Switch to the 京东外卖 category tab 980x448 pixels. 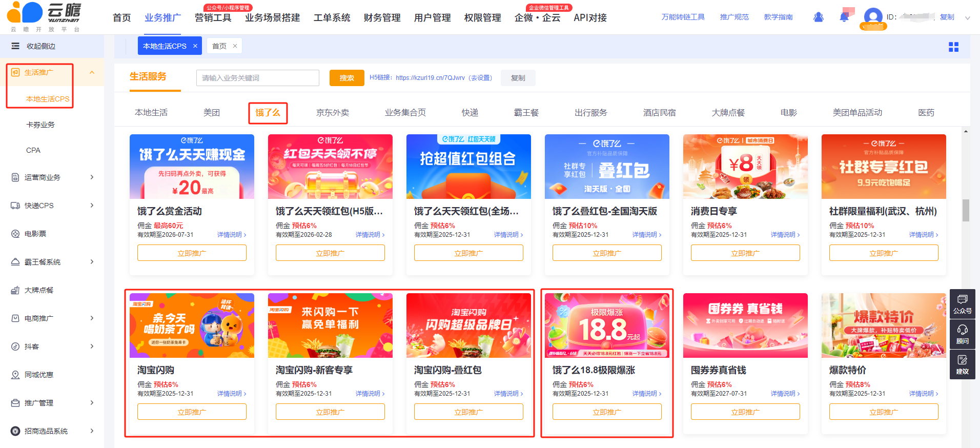[333, 113]
